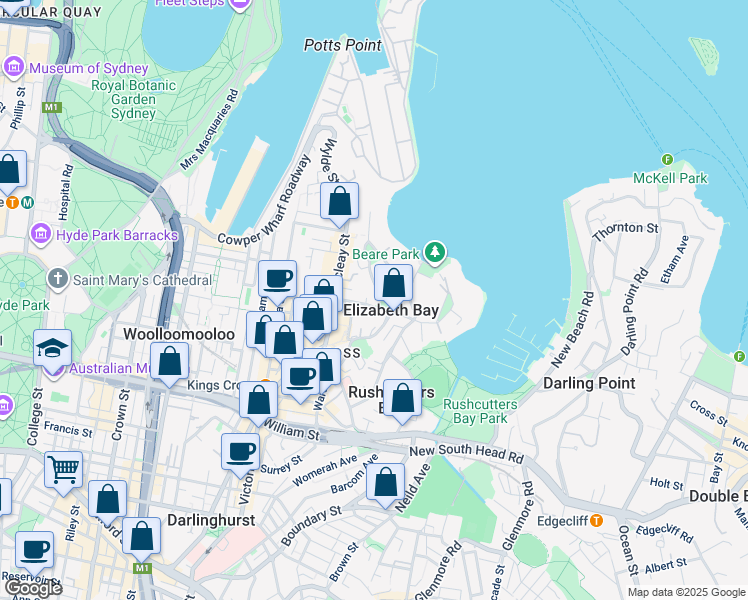This screenshot has height=600, width=748.
Task: Select the shopping bag marker at Rushcutters Bay label
Action: point(403,402)
